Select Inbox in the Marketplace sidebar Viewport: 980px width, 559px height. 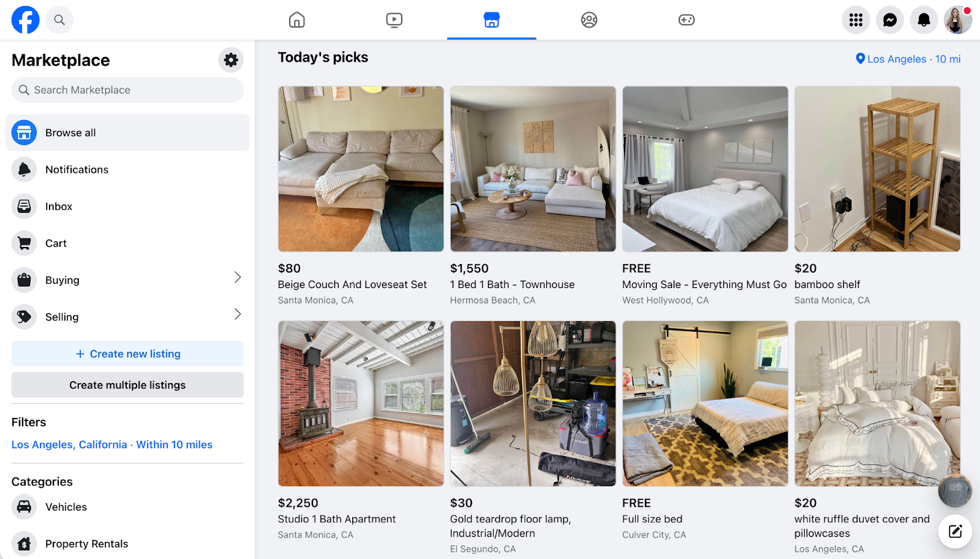pos(127,207)
